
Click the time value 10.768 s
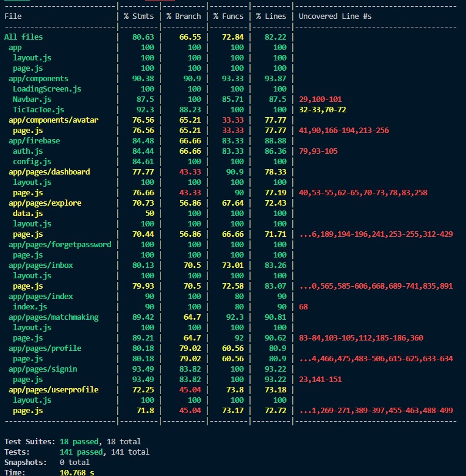pyautogui.click(x=77, y=472)
